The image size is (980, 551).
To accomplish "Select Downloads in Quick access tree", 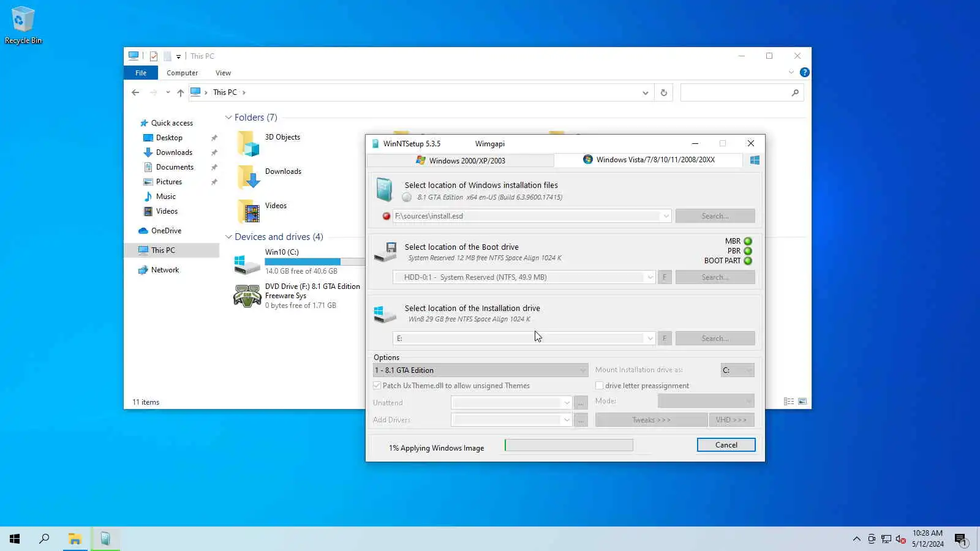I will (x=174, y=152).
